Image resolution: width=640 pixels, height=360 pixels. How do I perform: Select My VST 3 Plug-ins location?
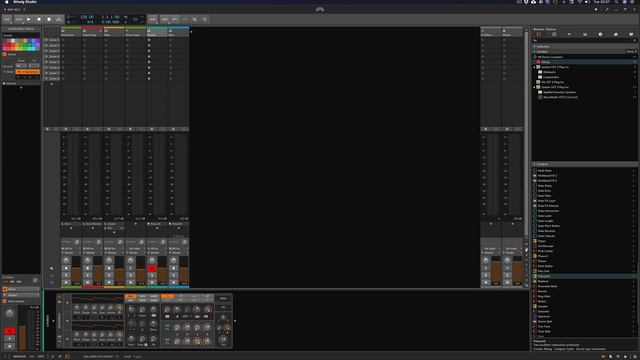tap(584, 82)
